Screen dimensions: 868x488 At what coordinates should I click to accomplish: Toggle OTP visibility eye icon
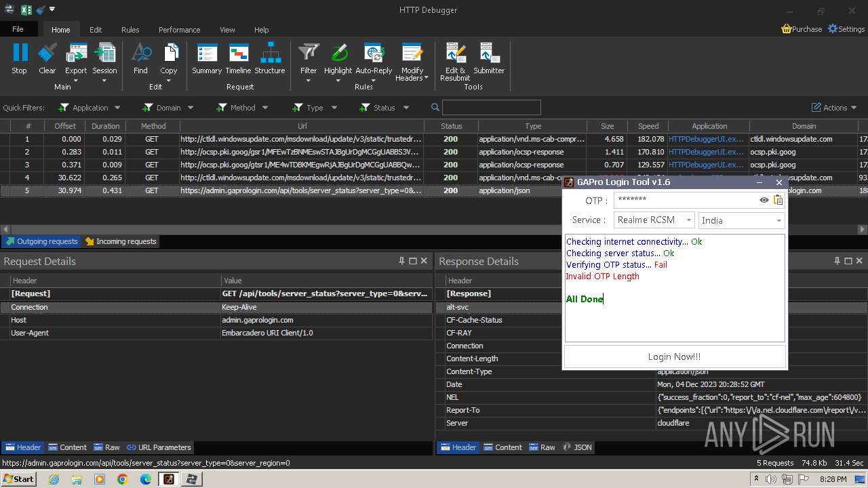[x=764, y=200]
